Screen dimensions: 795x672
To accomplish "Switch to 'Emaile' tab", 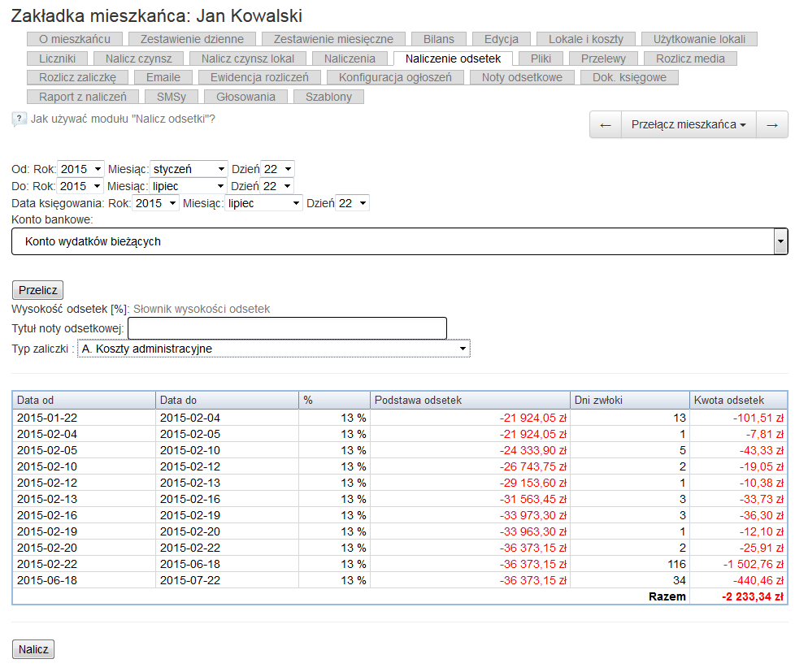I will click(163, 77).
